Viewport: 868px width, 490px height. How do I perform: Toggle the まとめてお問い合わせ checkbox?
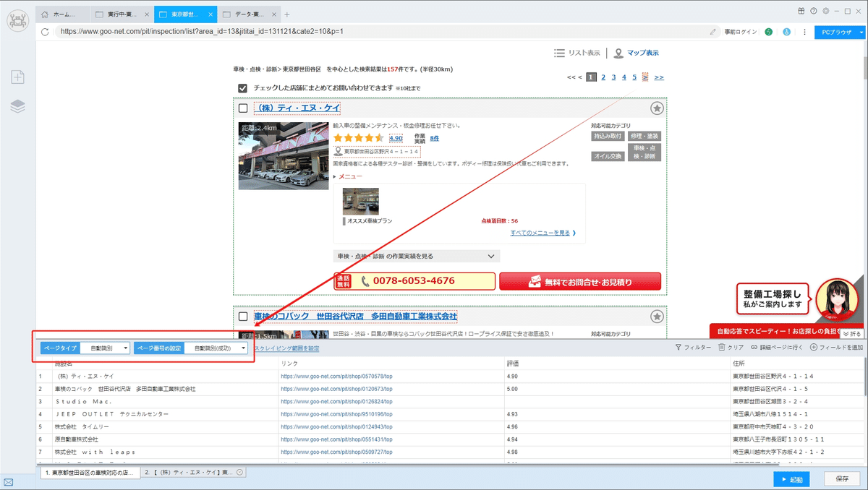point(243,88)
